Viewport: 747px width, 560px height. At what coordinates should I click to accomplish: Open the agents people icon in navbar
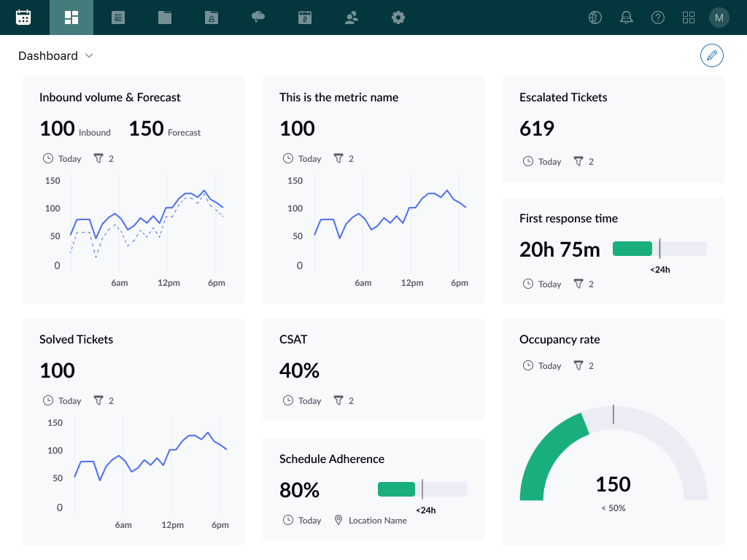[x=352, y=17]
